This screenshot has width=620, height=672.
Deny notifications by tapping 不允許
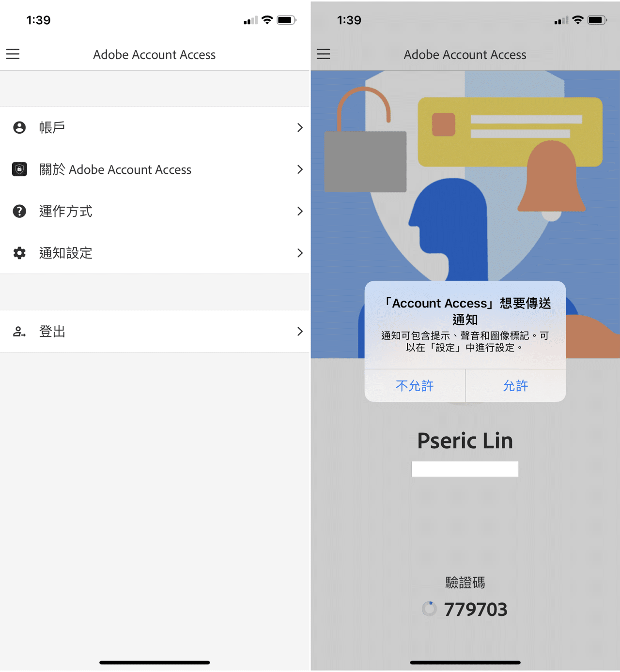click(x=415, y=386)
